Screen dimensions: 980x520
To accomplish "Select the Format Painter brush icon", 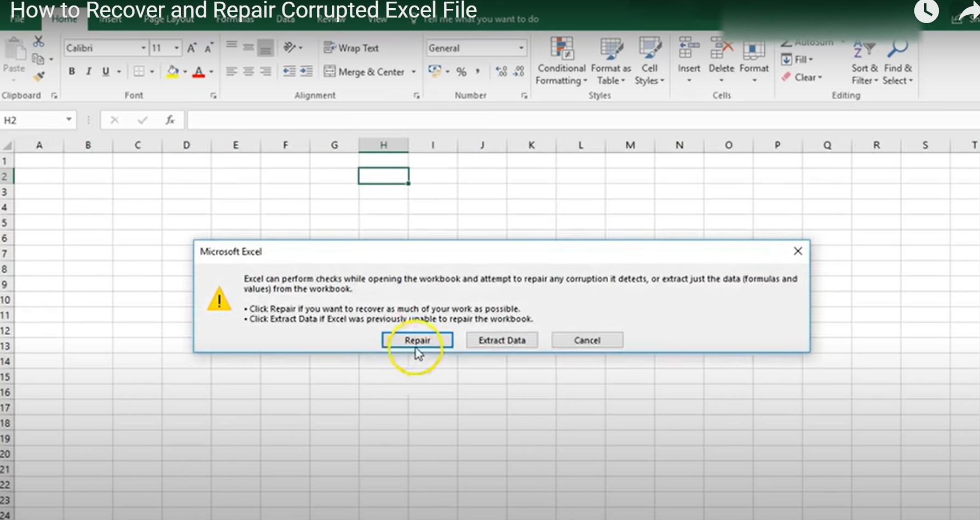I will [38, 77].
